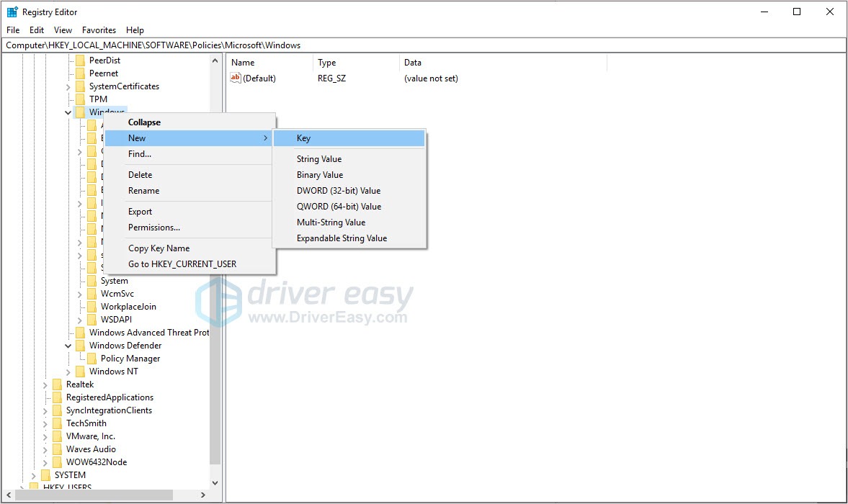The width and height of the screenshot is (848, 504).
Task: Expand the Realtek tree node
Action: [x=45, y=384]
